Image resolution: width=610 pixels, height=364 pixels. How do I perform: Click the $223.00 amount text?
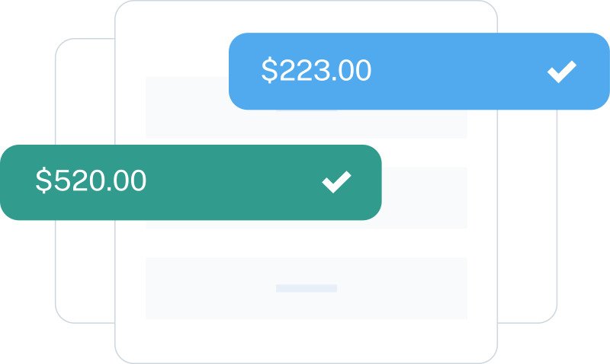(x=316, y=72)
